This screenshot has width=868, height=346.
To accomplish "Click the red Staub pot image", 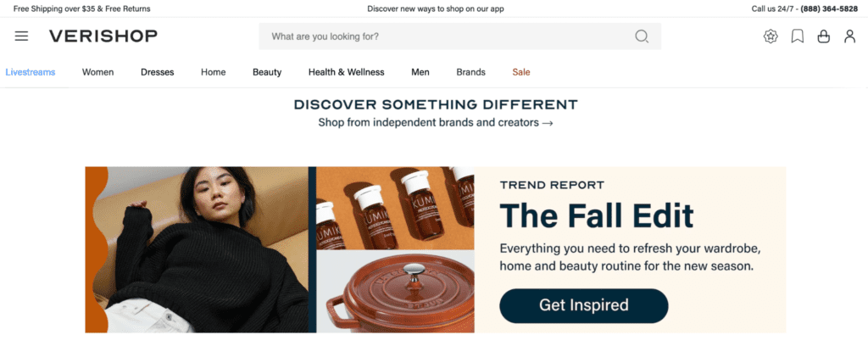I will pyautogui.click(x=395, y=291).
